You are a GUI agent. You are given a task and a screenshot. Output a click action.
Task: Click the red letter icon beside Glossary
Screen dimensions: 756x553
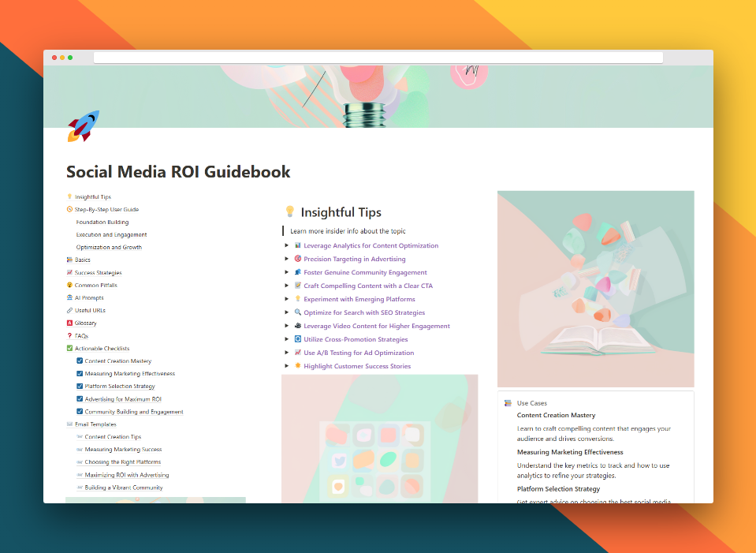click(x=69, y=323)
